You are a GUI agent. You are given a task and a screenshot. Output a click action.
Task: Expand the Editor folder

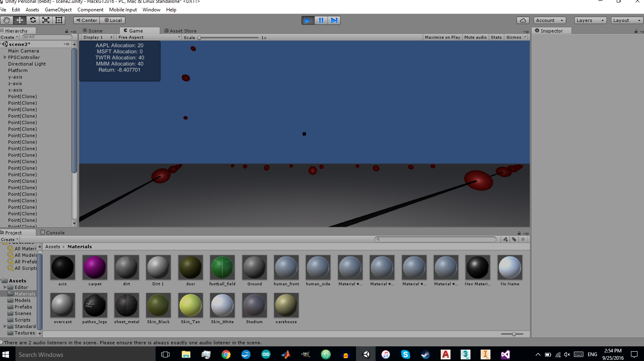[x=5, y=287]
